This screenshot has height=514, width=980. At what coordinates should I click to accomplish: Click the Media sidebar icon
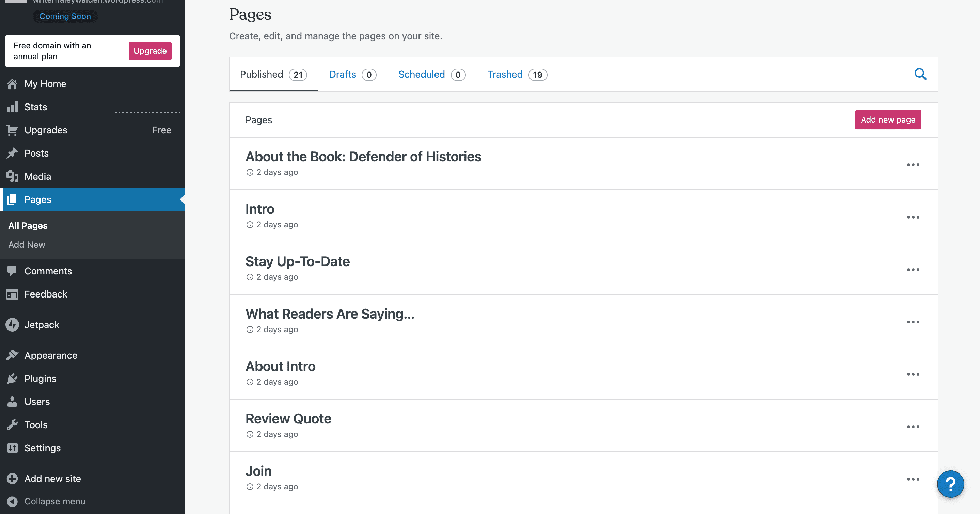(12, 176)
